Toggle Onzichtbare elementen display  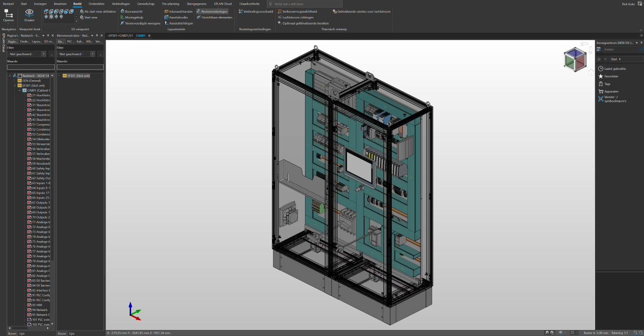[x=214, y=17]
